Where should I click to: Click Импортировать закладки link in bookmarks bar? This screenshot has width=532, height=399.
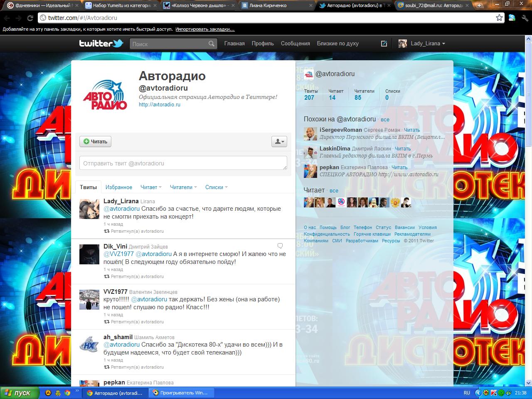[x=205, y=30]
